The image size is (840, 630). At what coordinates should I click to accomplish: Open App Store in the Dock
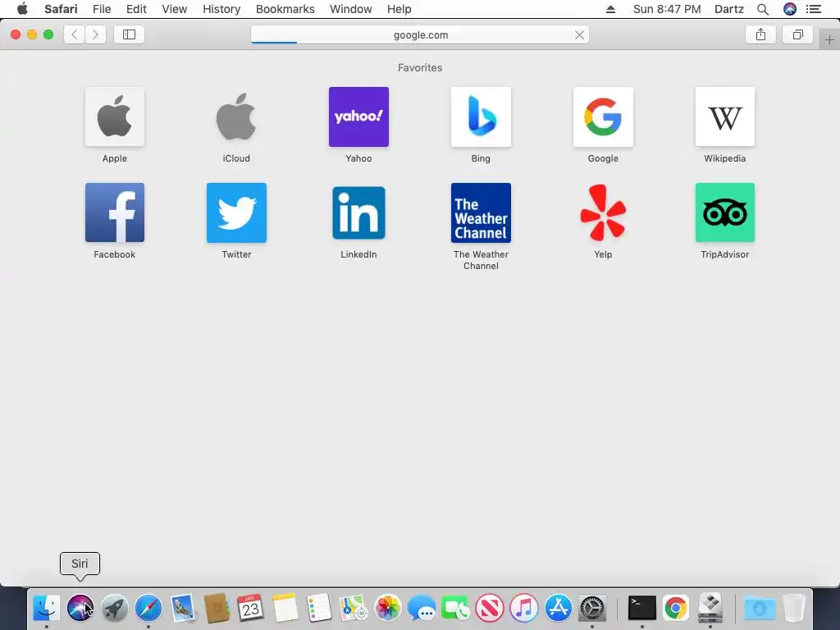pos(558,608)
